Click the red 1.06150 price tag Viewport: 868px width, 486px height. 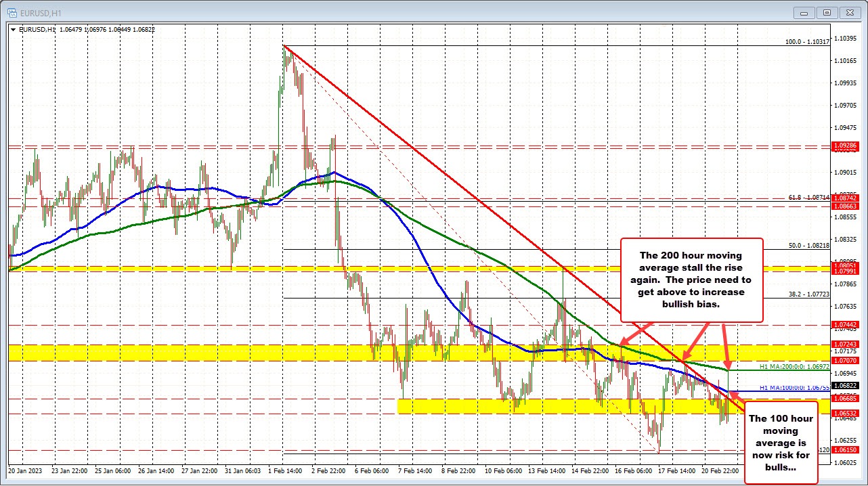(x=846, y=449)
